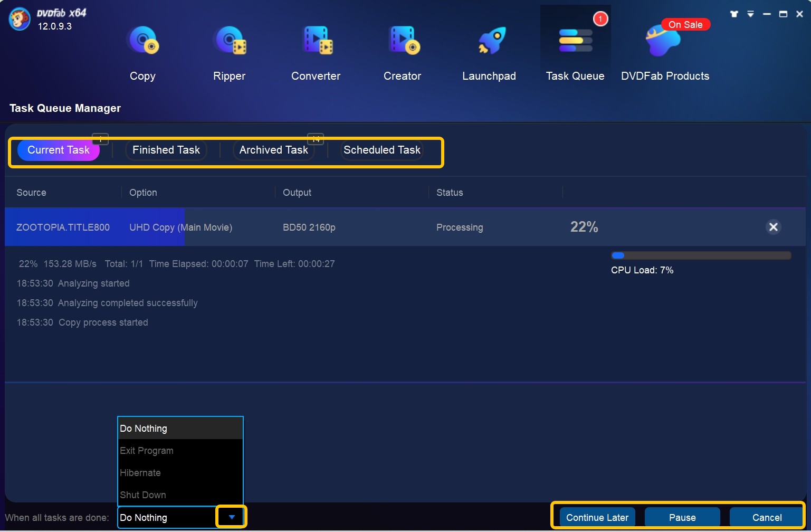Image resolution: width=811 pixels, height=532 pixels.
Task: Switch to Finished Task tab
Action: coord(166,150)
